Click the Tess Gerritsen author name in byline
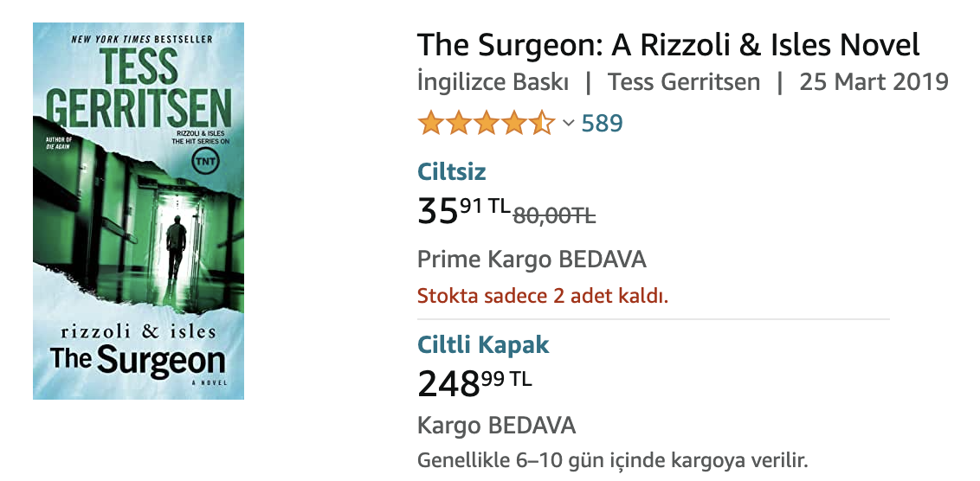The width and height of the screenshot is (980, 481). [x=683, y=83]
